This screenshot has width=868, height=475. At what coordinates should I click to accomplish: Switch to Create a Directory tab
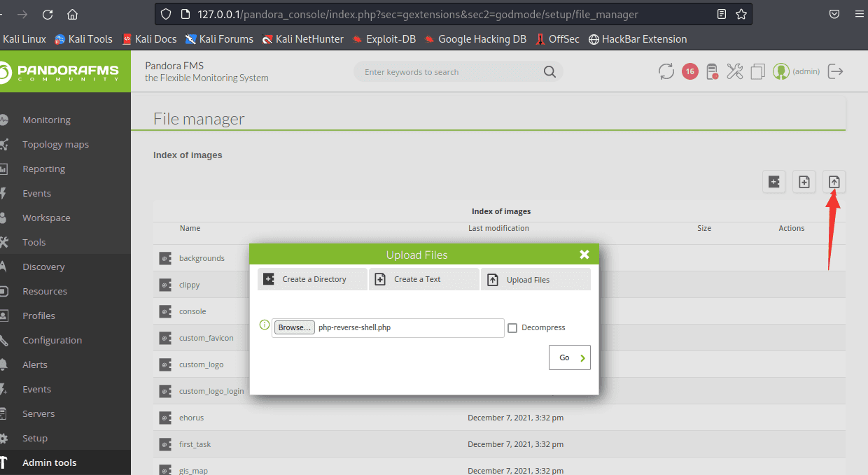point(312,279)
